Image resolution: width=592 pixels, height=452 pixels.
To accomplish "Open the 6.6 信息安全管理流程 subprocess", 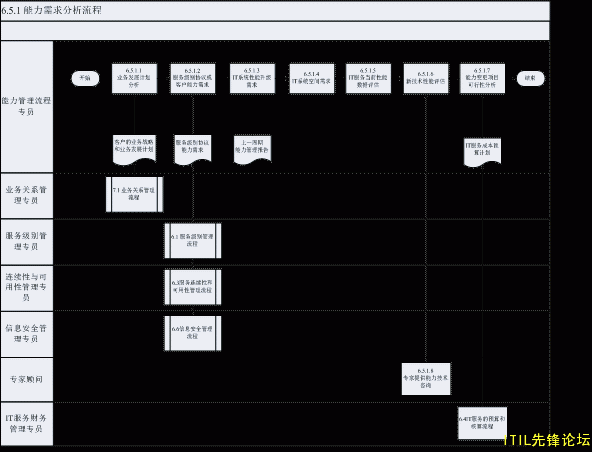I will click(193, 333).
